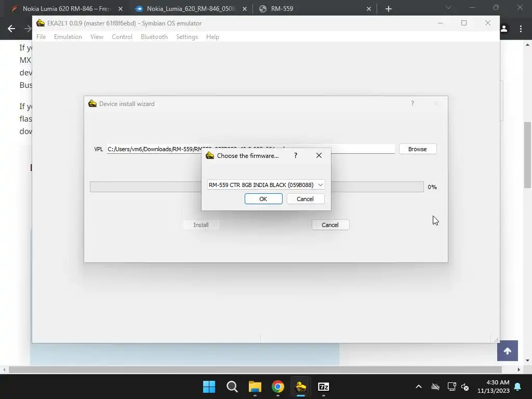Click the network tray icon
The height and width of the screenshot is (399, 532).
click(x=451, y=387)
